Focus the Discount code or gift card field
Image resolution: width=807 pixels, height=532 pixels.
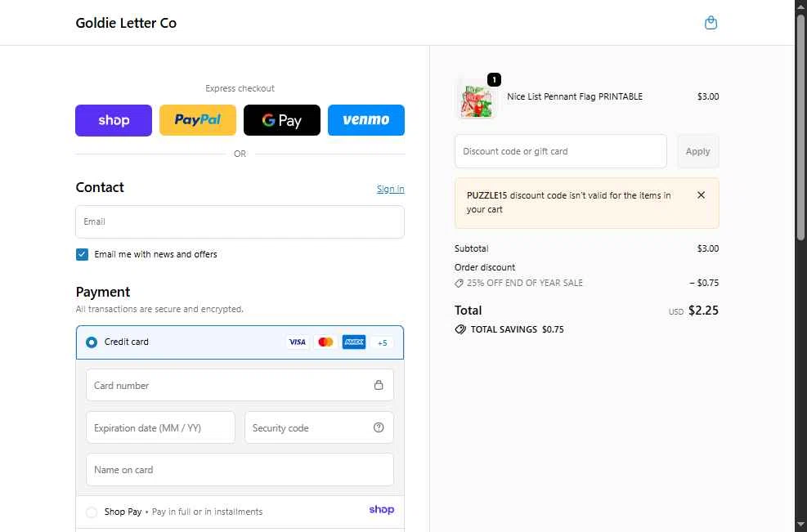coord(560,151)
